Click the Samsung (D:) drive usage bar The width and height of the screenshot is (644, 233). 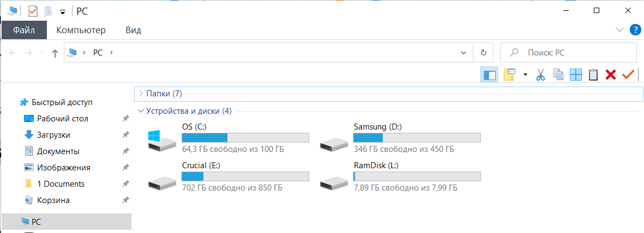click(417, 137)
